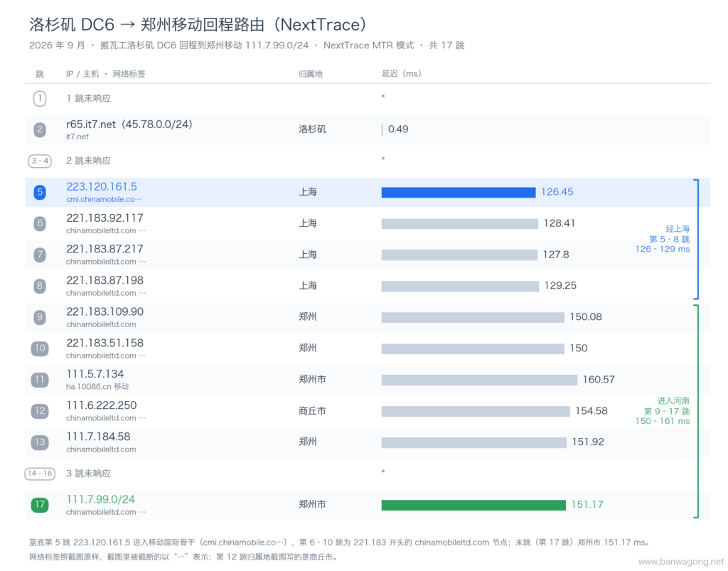Viewport: 728px width, 571px height.
Task: Click the green hop 17 badge
Action: tap(40, 505)
